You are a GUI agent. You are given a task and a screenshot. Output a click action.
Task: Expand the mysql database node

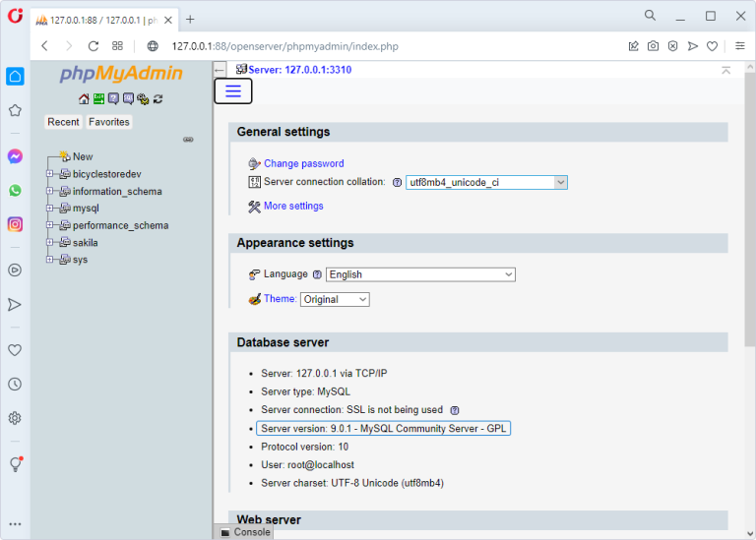pos(49,209)
